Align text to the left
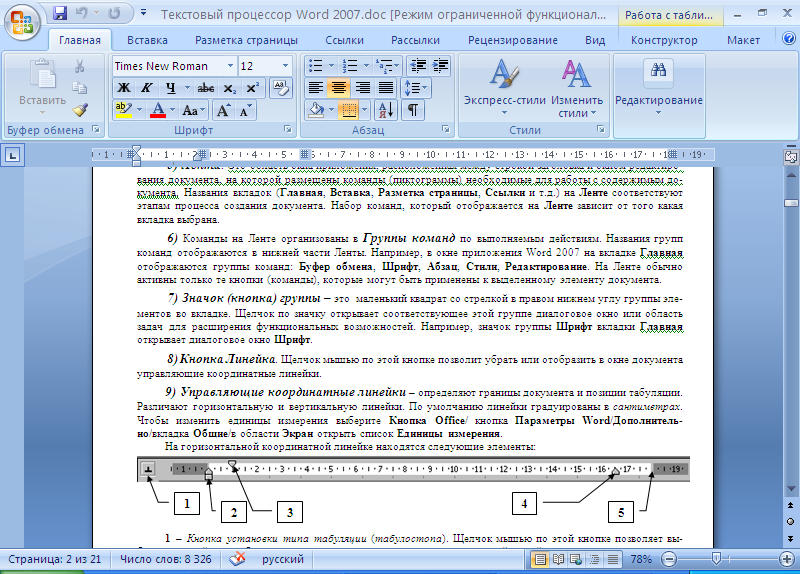800x574 pixels. click(x=316, y=88)
